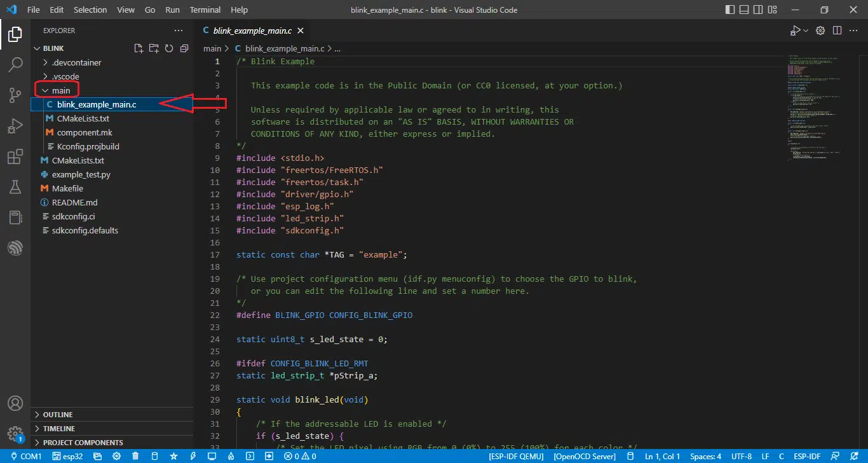
Task: Open the ESP-IDF Terminal icon
Action: pyautogui.click(x=250, y=456)
